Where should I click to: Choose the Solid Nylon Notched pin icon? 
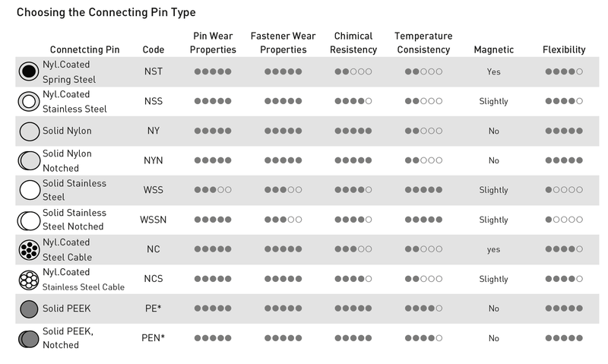coord(29,160)
